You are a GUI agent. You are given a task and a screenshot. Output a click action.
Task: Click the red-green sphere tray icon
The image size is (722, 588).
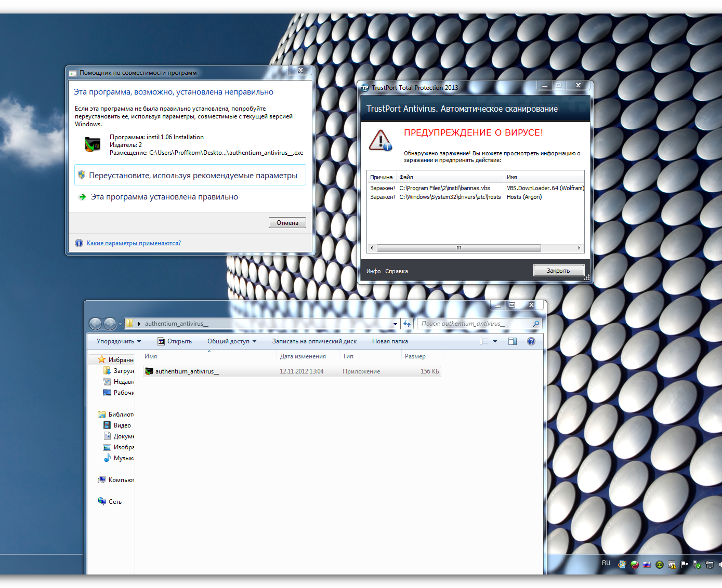pyautogui.click(x=635, y=565)
